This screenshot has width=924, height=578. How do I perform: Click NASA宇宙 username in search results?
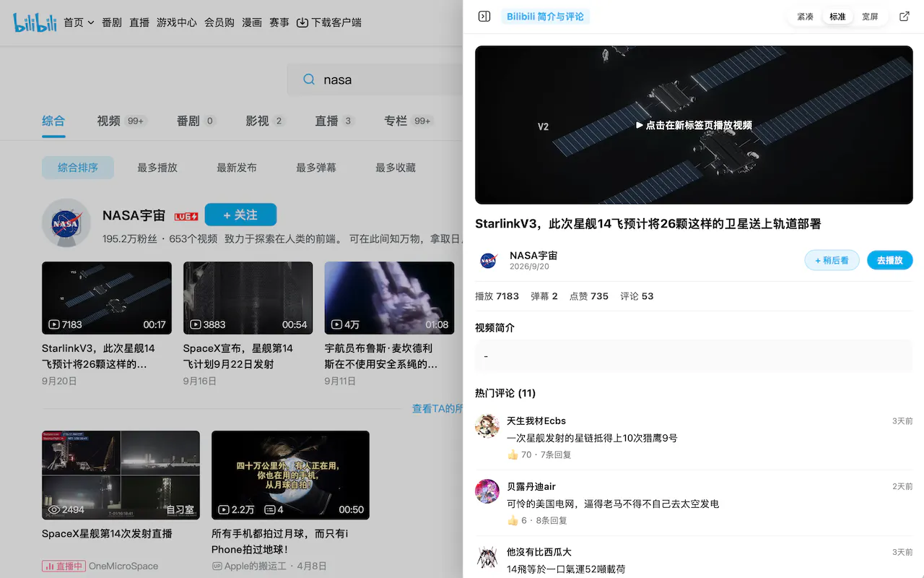136,215
